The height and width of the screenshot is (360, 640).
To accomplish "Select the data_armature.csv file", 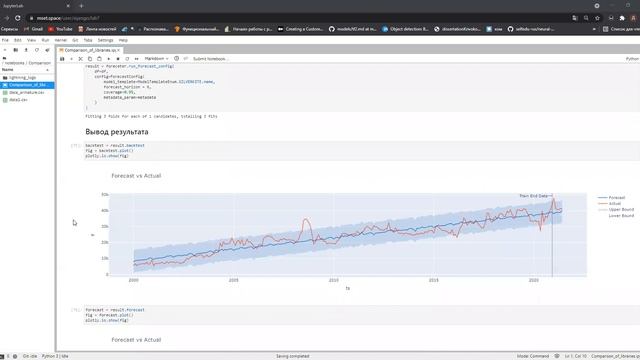I will pyautogui.click(x=27, y=93).
